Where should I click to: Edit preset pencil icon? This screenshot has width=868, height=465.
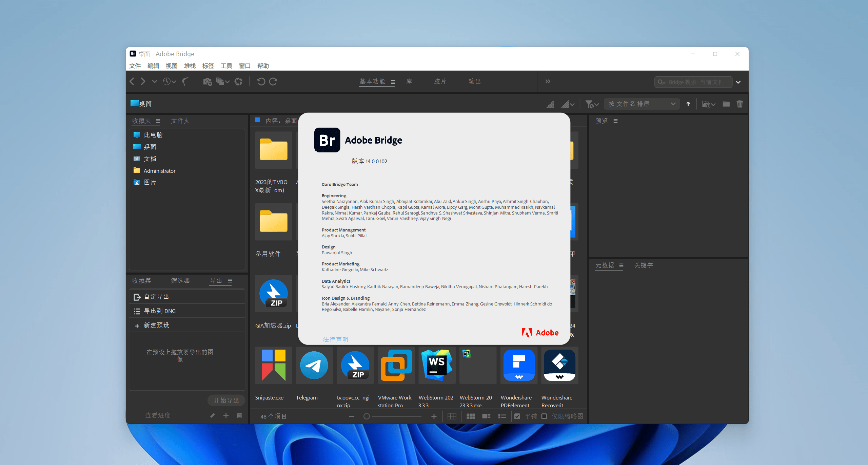click(212, 415)
